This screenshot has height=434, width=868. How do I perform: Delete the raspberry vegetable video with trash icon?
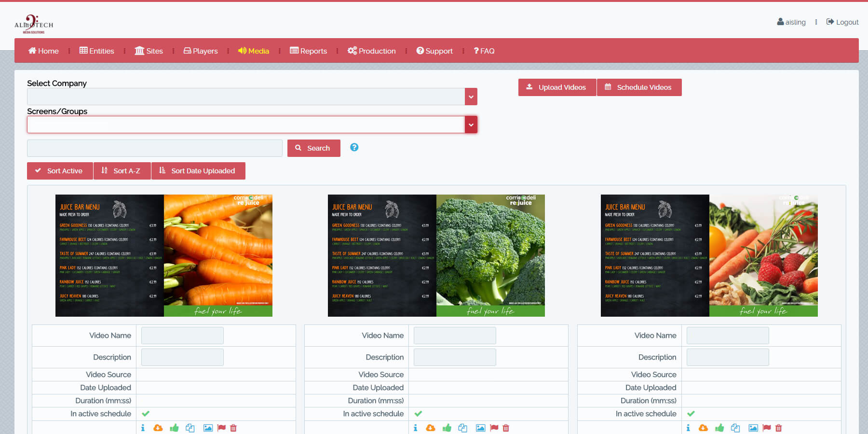click(779, 428)
